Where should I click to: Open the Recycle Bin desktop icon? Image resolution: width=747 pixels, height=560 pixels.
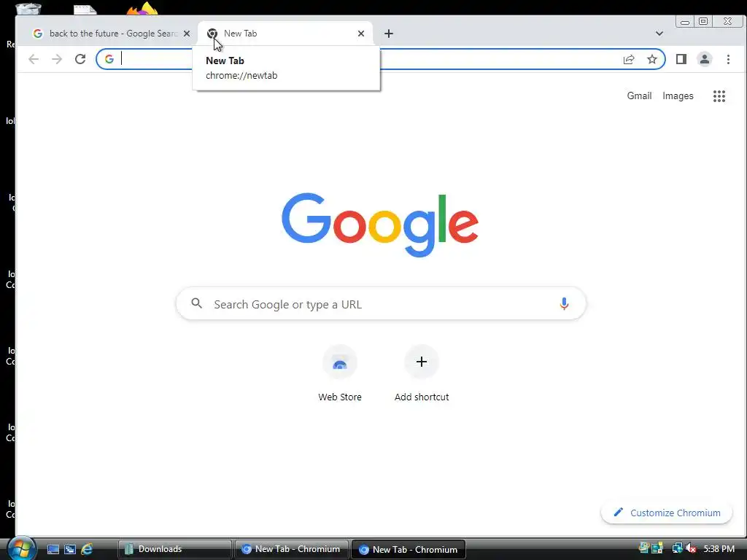[28, 7]
